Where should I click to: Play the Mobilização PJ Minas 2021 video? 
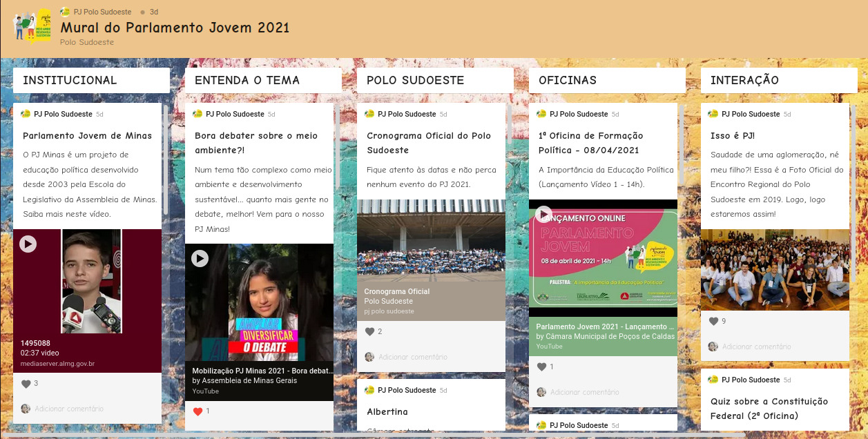(x=200, y=258)
